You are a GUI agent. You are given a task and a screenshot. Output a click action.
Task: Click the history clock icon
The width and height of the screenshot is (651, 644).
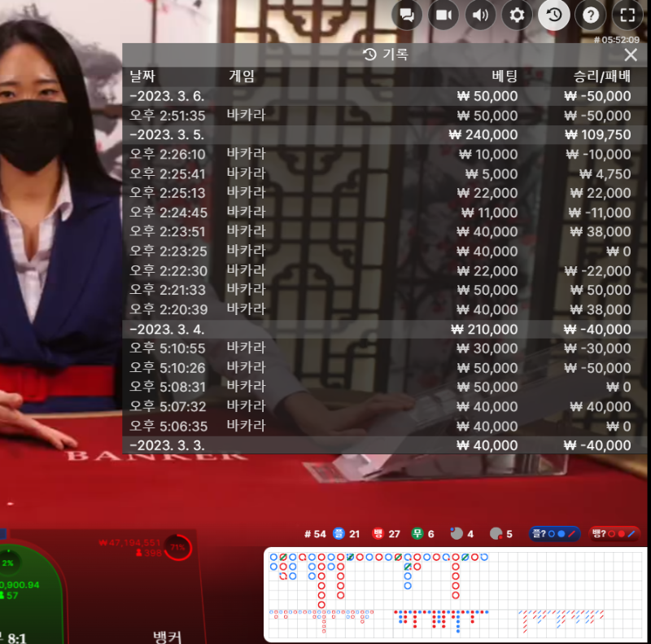pyautogui.click(x=554, y=15)
